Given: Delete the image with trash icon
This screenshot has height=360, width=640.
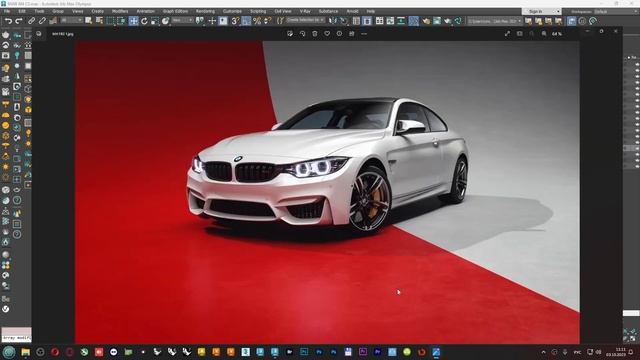Looking at the screenshot, I should pos(315,34).
